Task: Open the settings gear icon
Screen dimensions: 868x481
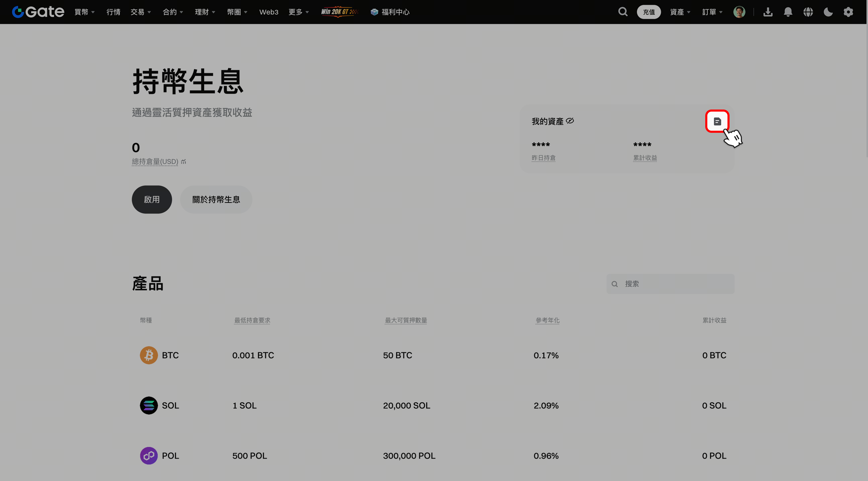Action: (848, 12)
